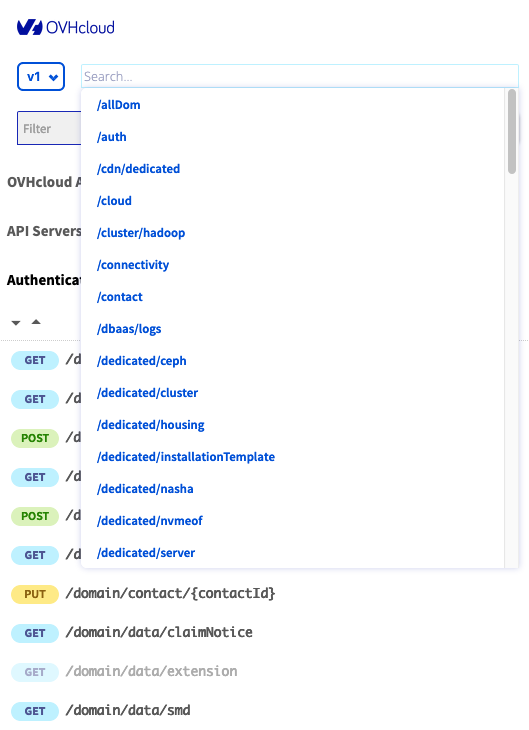Select /dedicated/ceph entry
529x730 pixels.
point(142,361)
